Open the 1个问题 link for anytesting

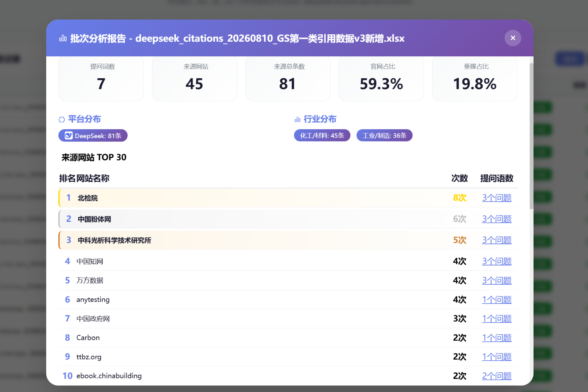click(497, 300)
